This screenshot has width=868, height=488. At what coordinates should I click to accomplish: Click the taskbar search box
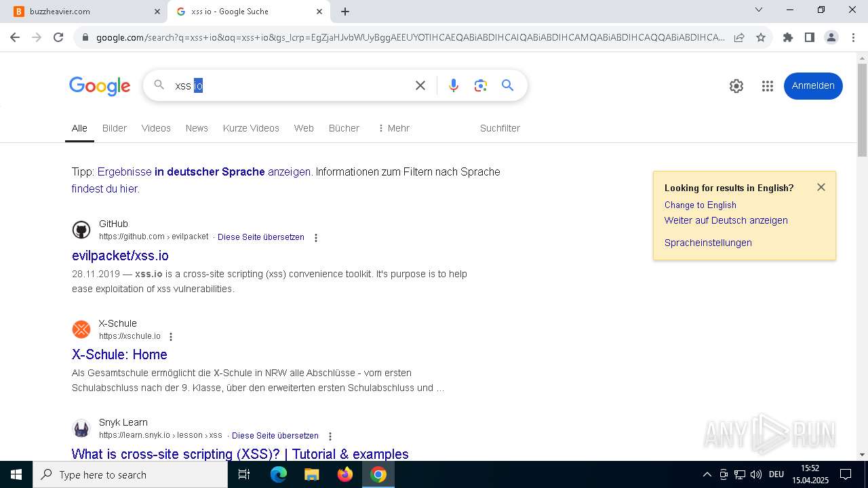coord(130,474)
